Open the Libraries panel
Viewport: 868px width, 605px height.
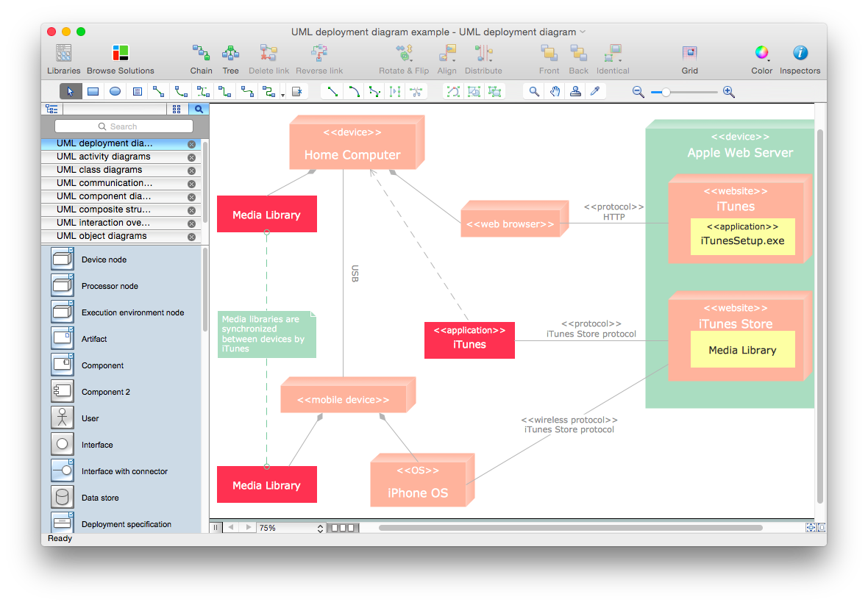[64, 59]
